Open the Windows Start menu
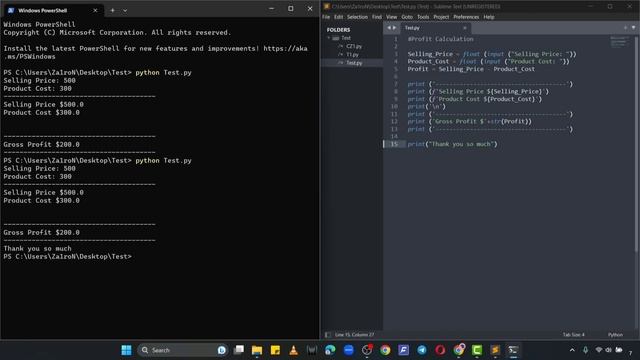This screenshot has width=640, height=360. 127,350
